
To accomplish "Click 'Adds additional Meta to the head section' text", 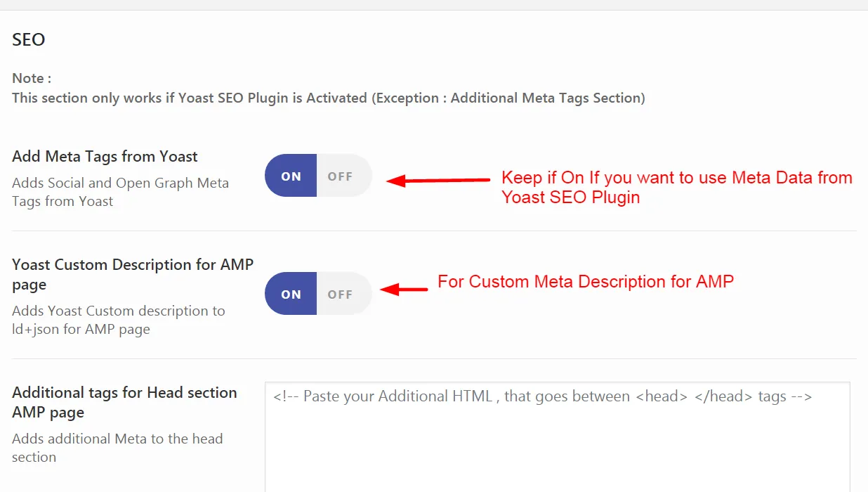I will click(x=117, y=448).
